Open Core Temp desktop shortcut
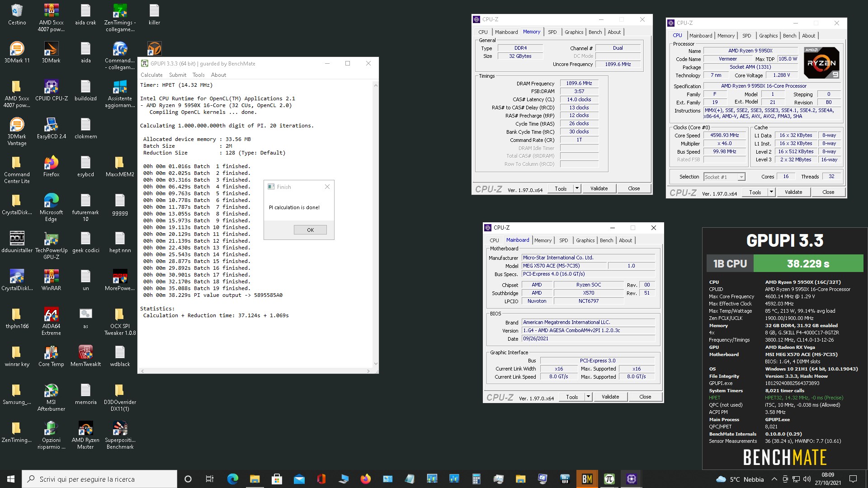Screen dimensions: 868x488 click(51, 356)
